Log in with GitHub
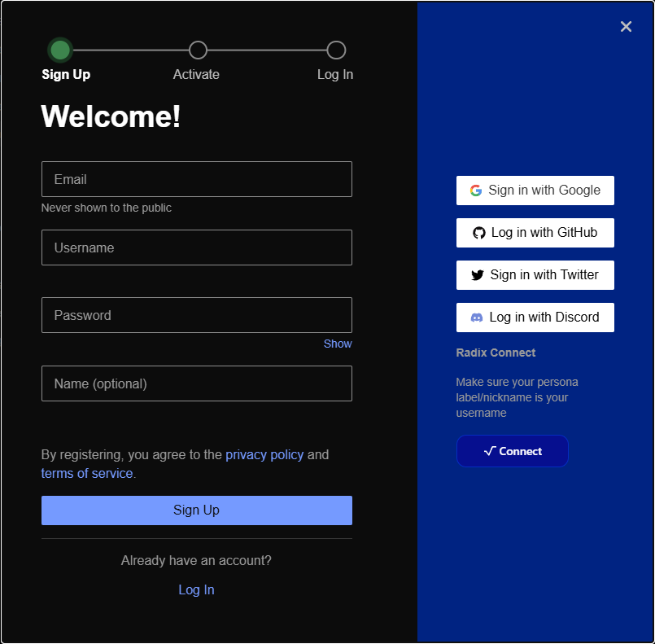The height and width of the screenshot is (644, 655). click(535, 232)
